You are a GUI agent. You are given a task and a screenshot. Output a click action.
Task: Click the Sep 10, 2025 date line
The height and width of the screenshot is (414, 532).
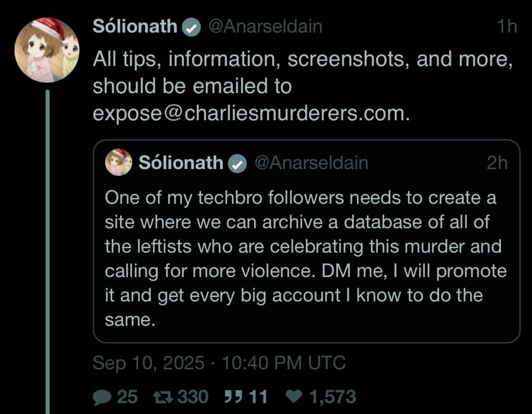click(x=219, y=363)
